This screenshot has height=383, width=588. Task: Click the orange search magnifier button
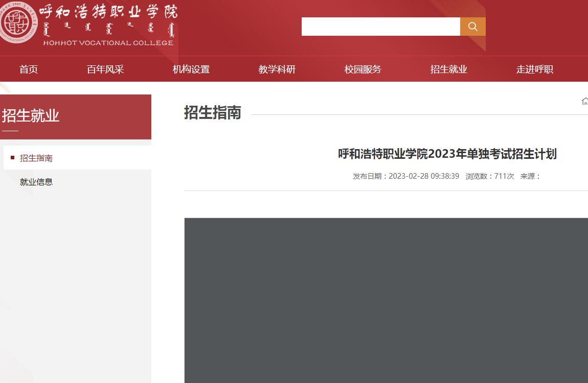(472, 27)
